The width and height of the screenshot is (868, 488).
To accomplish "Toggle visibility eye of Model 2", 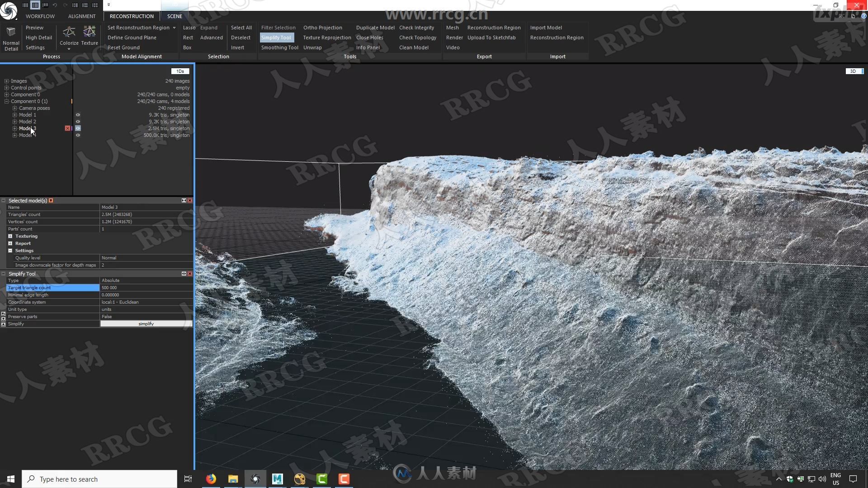I will pyautogui.click(x=78, y=122).
